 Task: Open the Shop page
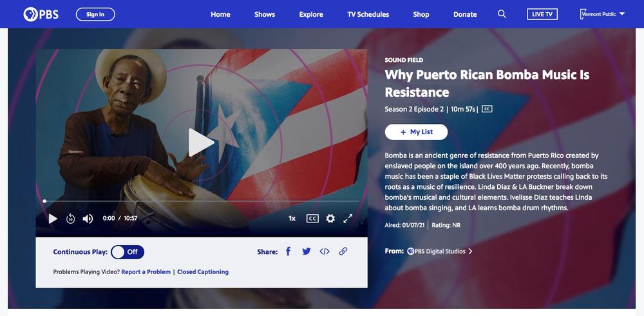[x=421, y=14]
